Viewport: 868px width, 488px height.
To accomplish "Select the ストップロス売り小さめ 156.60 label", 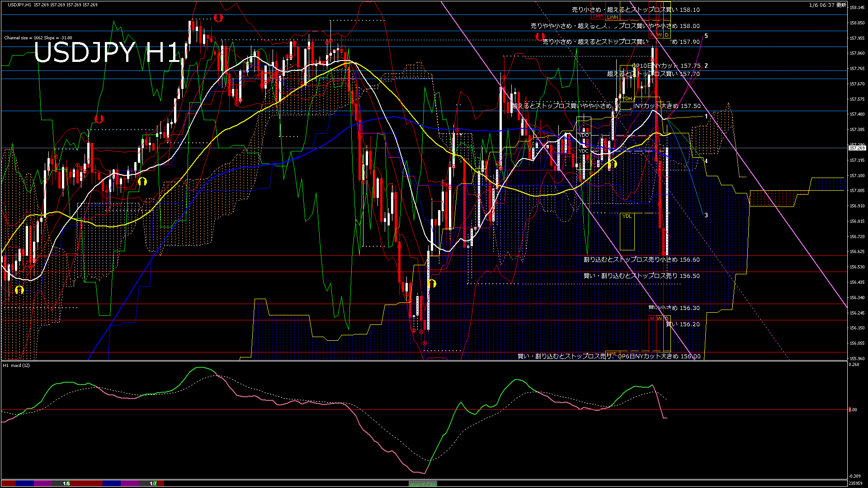I will click(642, 260).
